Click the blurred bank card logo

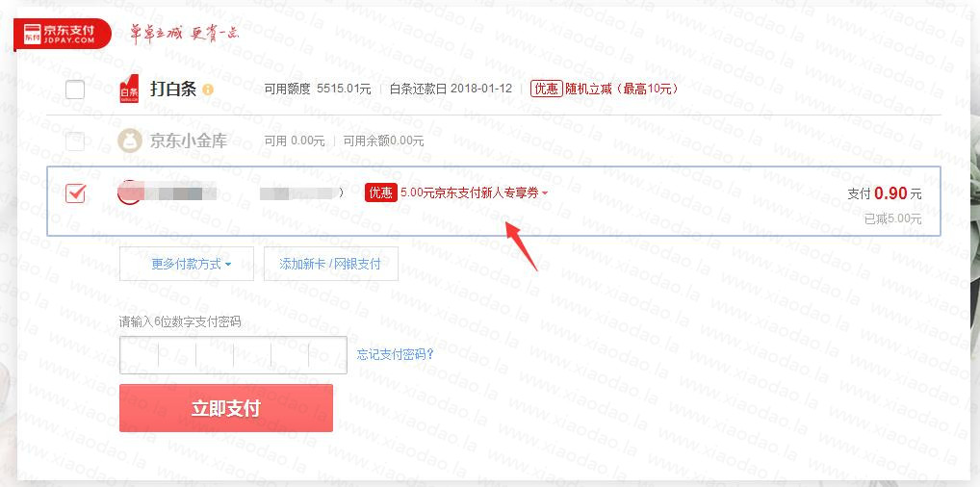click(x=129, y=192)
